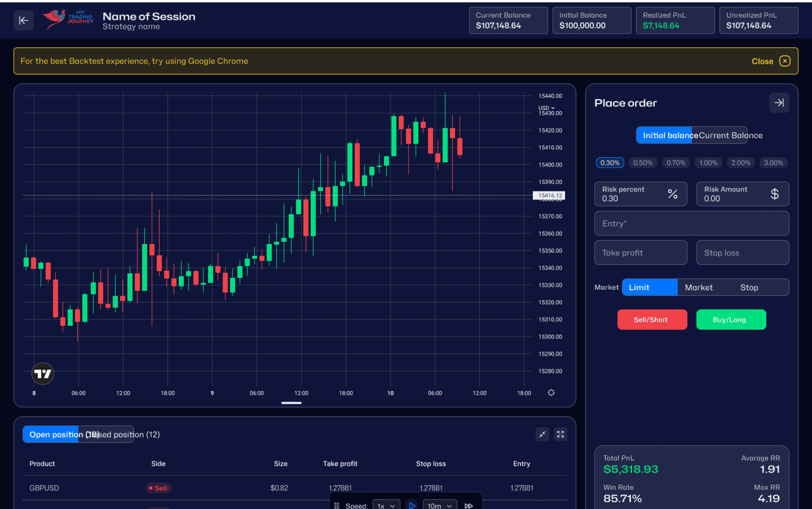812x509 pixels.
Task: Click the Take profit column header
Action: [x=340, y=464]
